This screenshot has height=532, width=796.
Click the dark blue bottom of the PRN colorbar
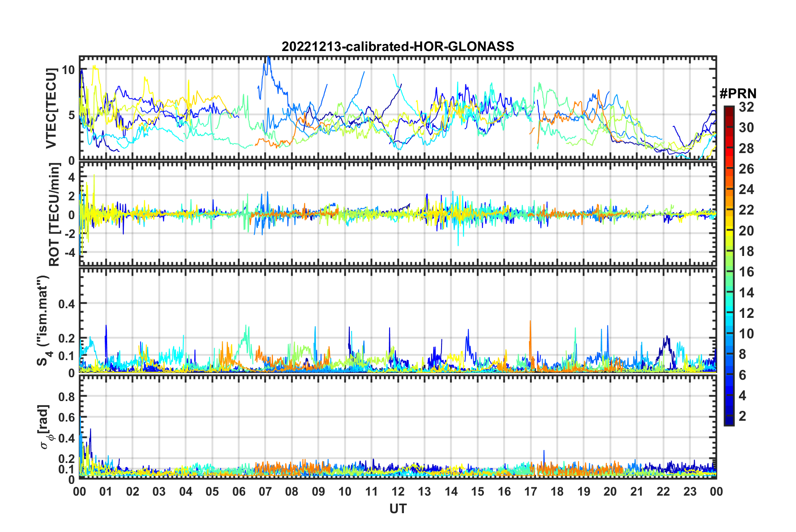tap(729, 421)
